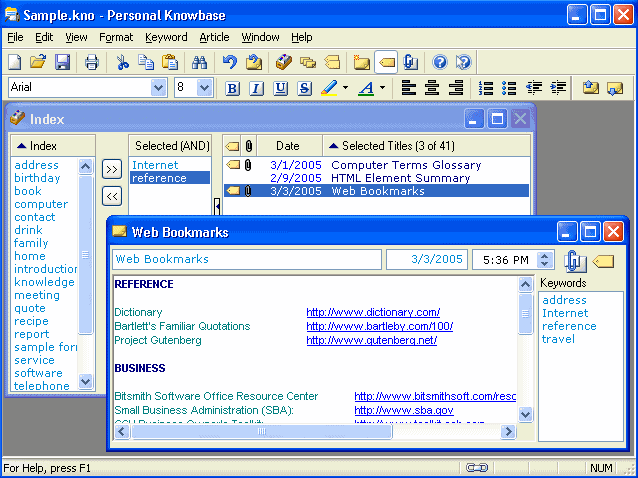Toggle Underline formatting

coord(280,88)
